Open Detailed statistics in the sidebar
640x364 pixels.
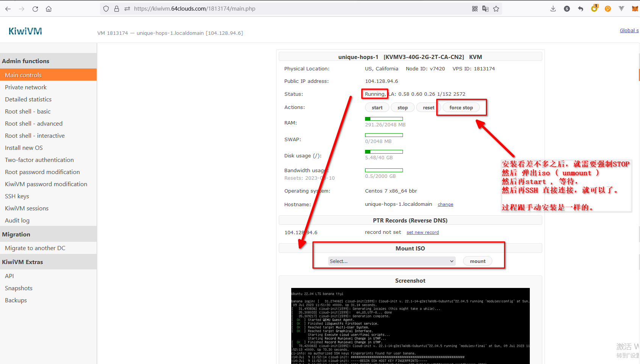(x=28, y=99)
